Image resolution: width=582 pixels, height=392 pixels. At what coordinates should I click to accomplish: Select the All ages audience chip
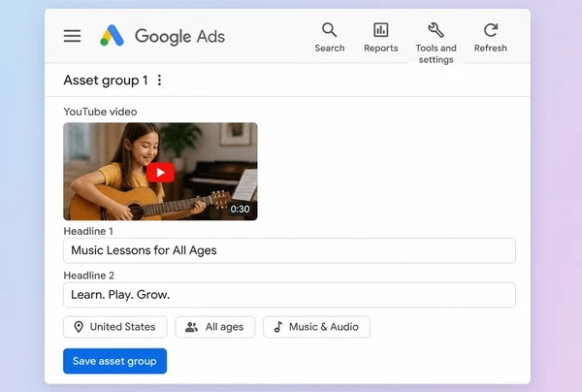point(215,327)
